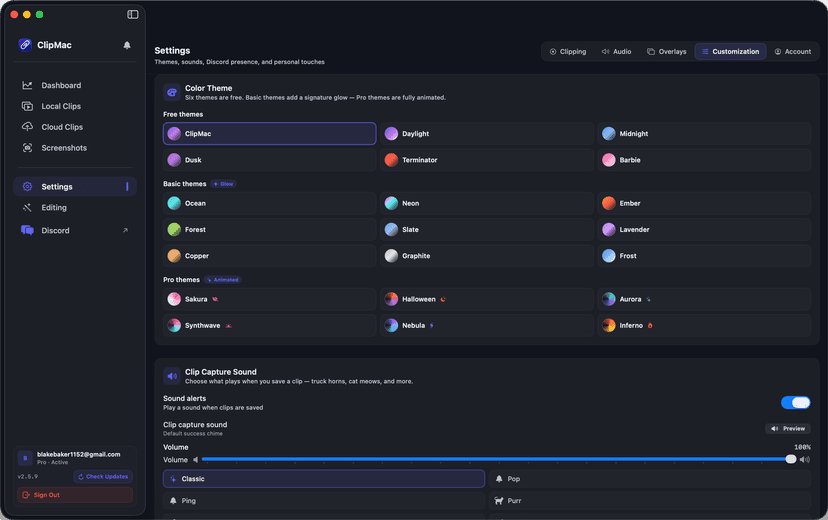Choose the Barbie theme
Image resolution: width=828 pixels, height=520 pixels.
(x=704, y=160)
